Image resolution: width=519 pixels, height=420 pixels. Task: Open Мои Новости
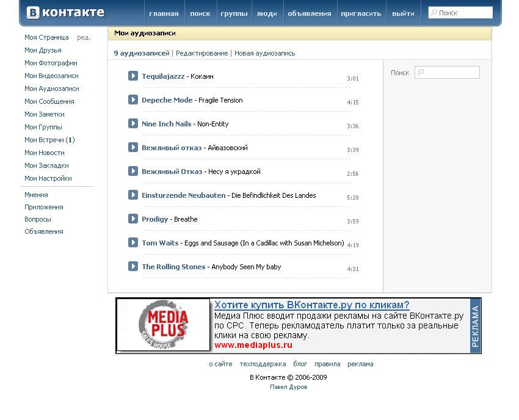[x=45, y=153]
